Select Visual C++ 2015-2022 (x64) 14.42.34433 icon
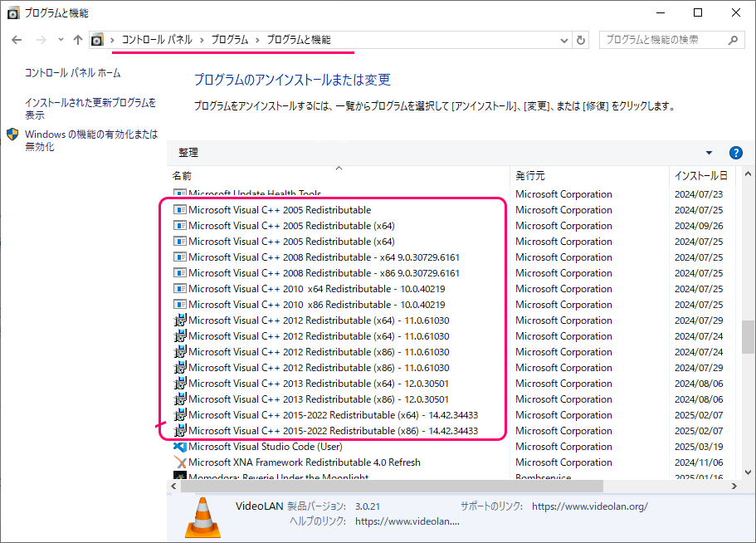Screen dimensions: 756x543 click(180, 415)
